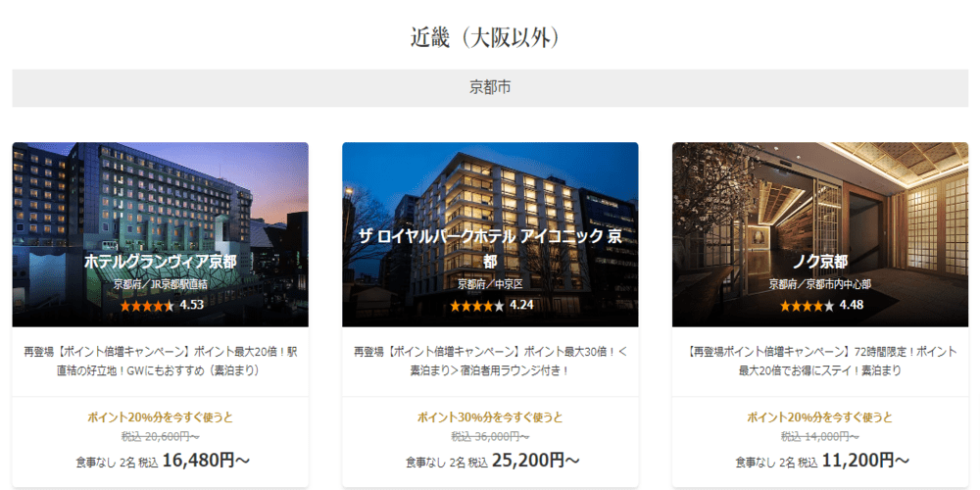Select the 京都市 section header bar
Screen dimensions: 980x490
(490, 88)
